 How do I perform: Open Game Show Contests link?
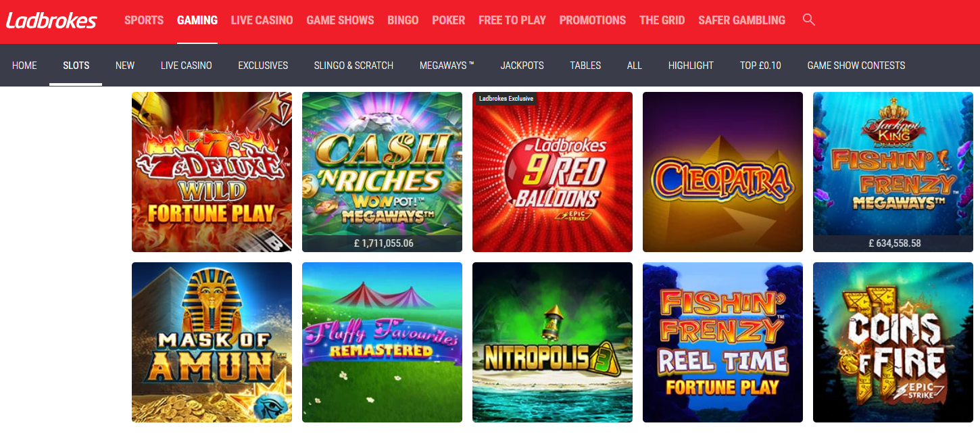point(856,66)
